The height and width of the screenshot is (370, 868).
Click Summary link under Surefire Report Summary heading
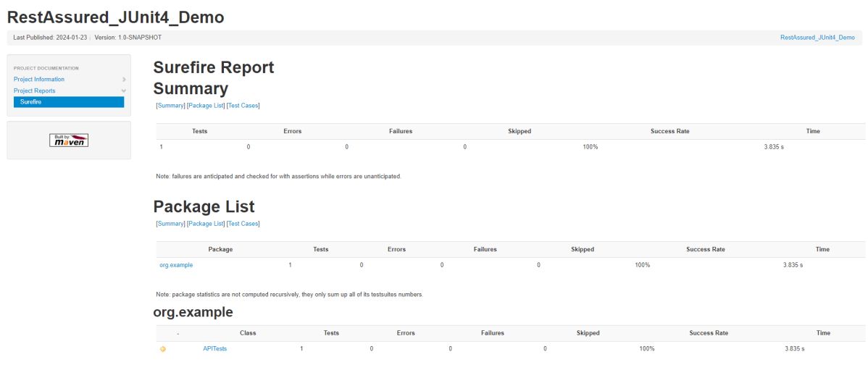(x=171, y=106)
